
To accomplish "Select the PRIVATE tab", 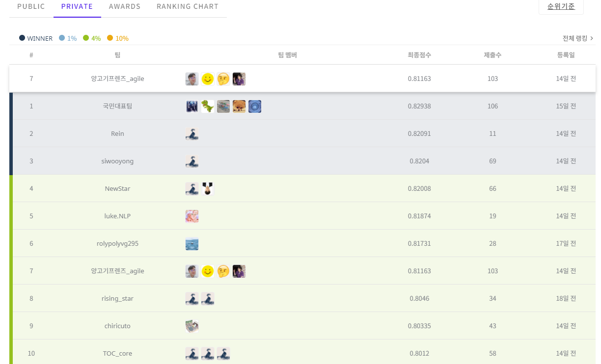I will pos(77,6).
